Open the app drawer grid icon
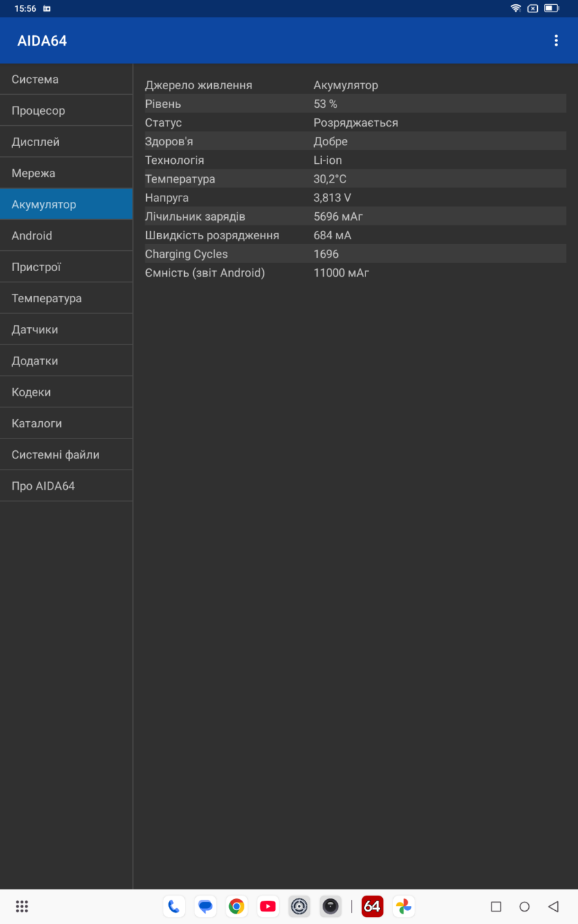The image size is (578, 924). click(21, 907)
